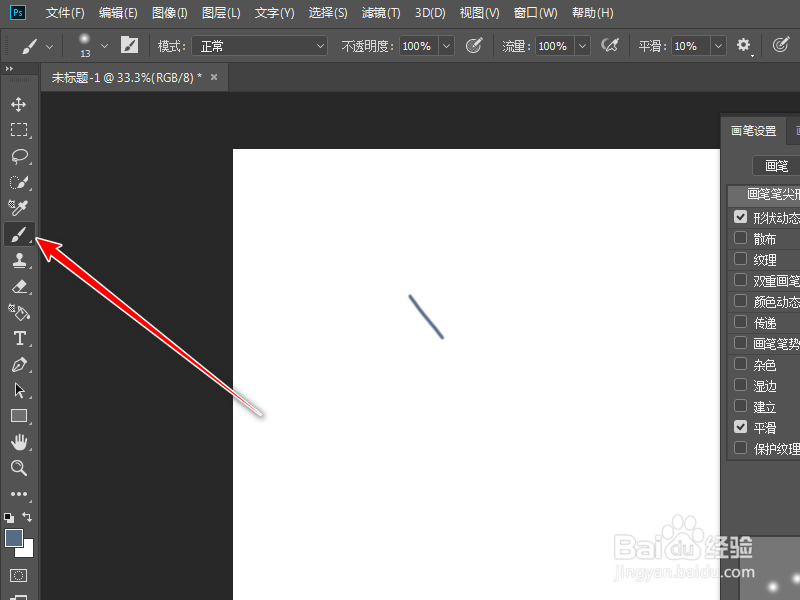The image size is (800, 600).
Task: Enable 保护纹理 checkbox
Action: tap(740, 448)
